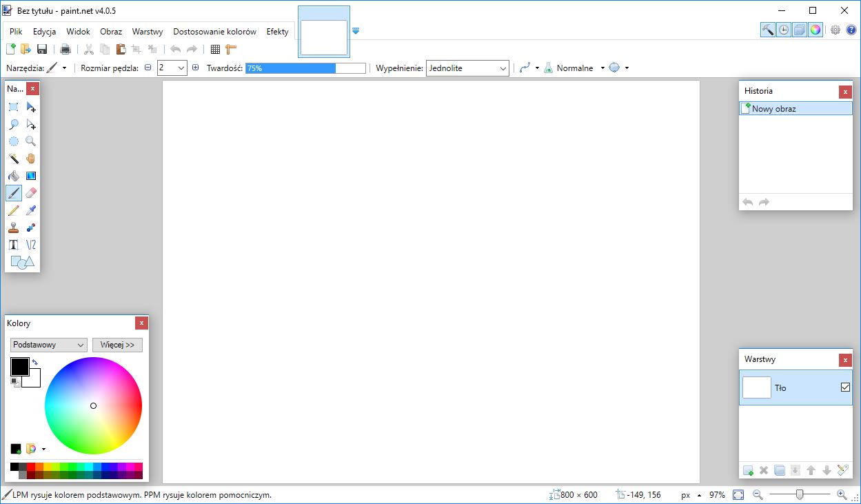
Task: Decrease brush size with minus button
Action: point(148,68)
